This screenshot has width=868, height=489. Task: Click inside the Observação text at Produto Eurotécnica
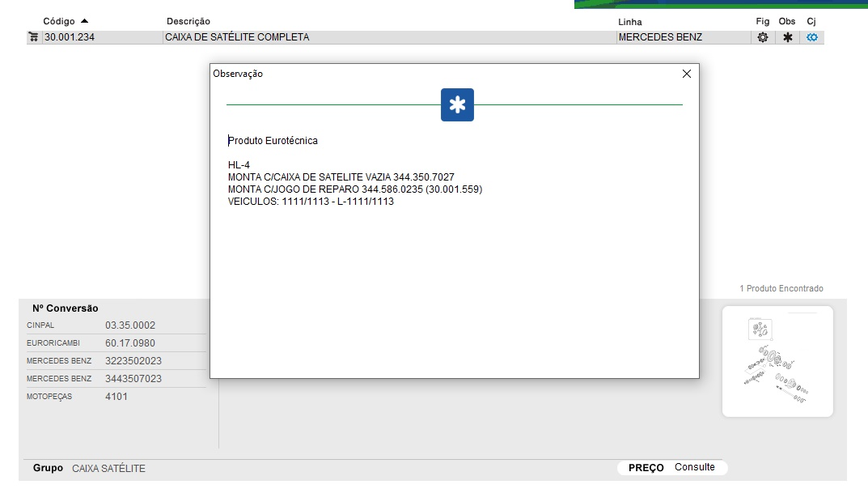tap(273, 141)
